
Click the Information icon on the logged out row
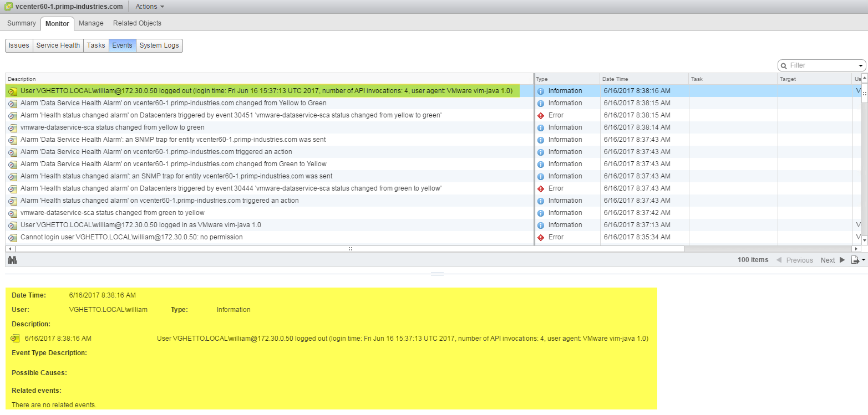coord(541,91)
